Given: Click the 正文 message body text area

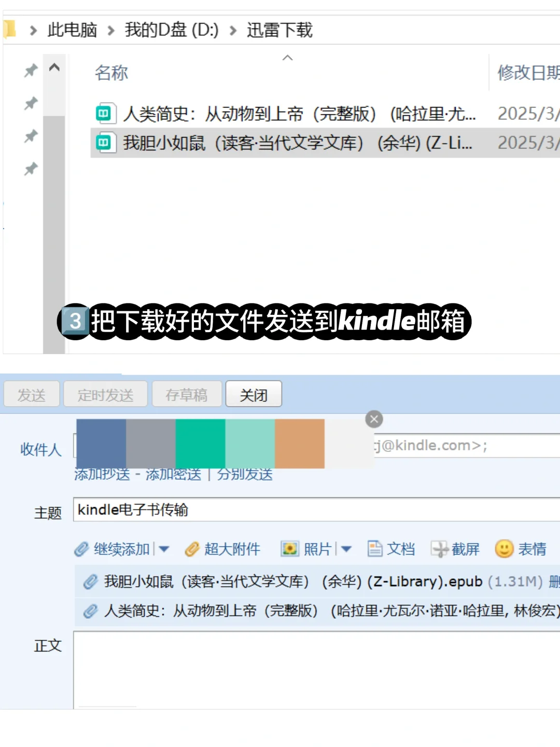Looking at the screenshot, I should coord(316,670).
